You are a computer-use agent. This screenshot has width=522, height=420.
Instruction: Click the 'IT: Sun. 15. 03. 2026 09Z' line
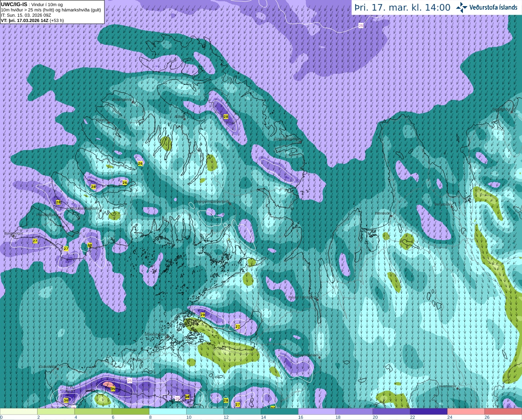[26, 15]
